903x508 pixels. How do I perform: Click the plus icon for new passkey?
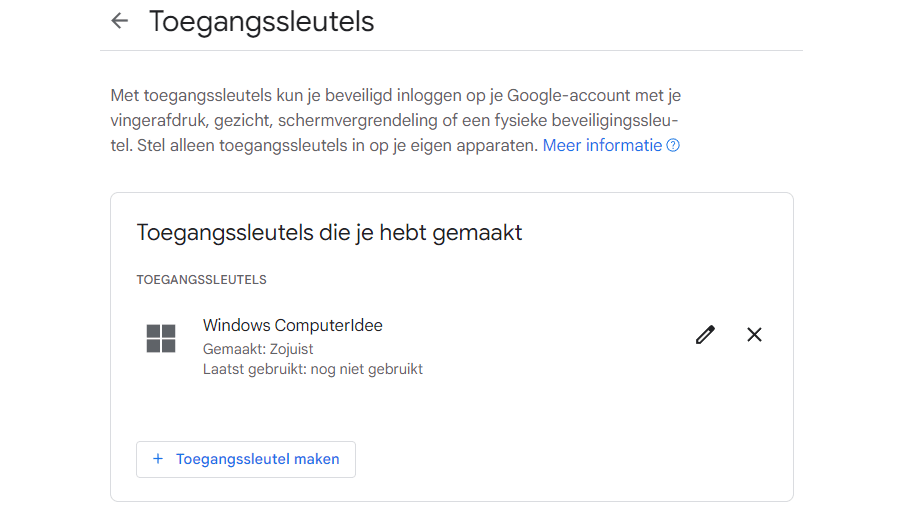point(157,459)
